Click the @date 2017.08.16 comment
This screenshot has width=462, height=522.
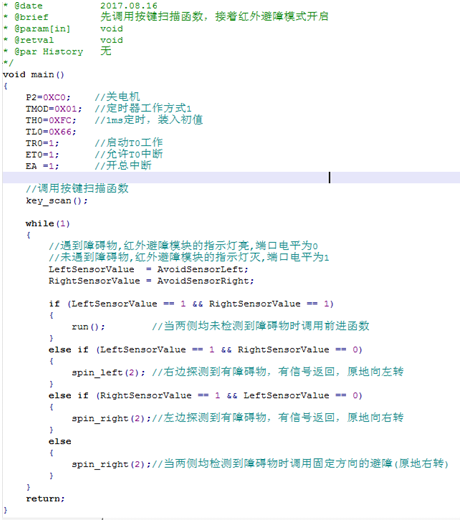click(80, 6)
